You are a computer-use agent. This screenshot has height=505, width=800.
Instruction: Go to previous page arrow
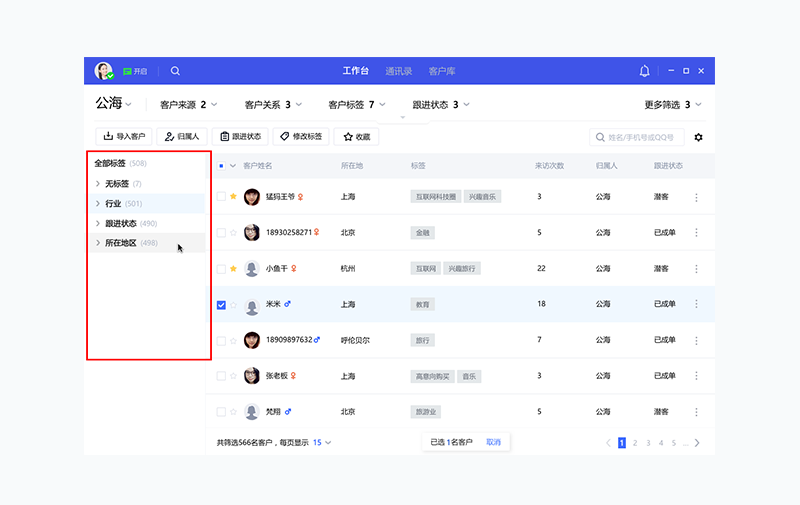click(608, 443)
